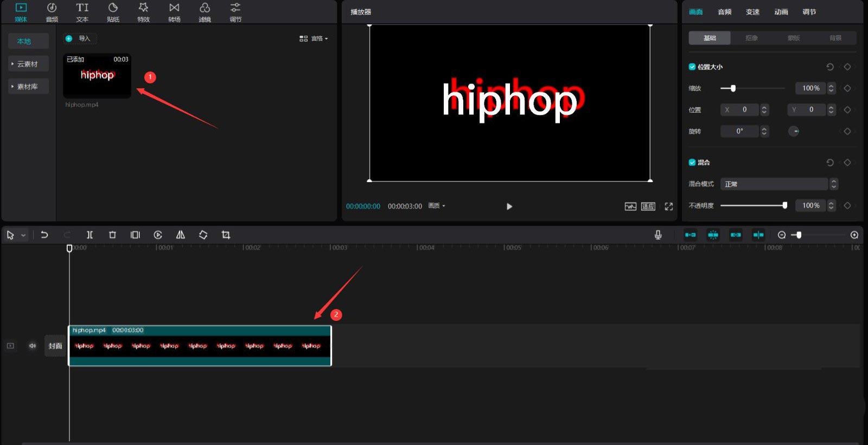This screenshot has width=868, height=445.
Task: Adjust the 缩放 scale slider
Action: pos(752,88)
